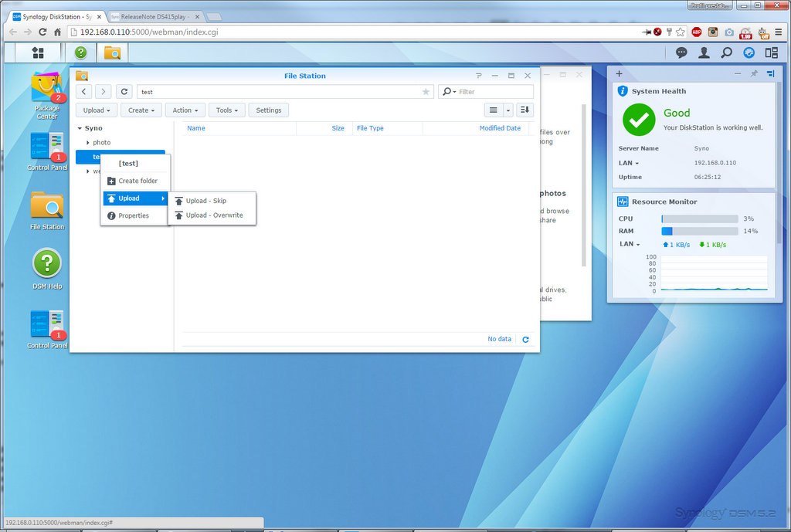
Task: Add a widget with the plus icon
Action: (619, 73)
